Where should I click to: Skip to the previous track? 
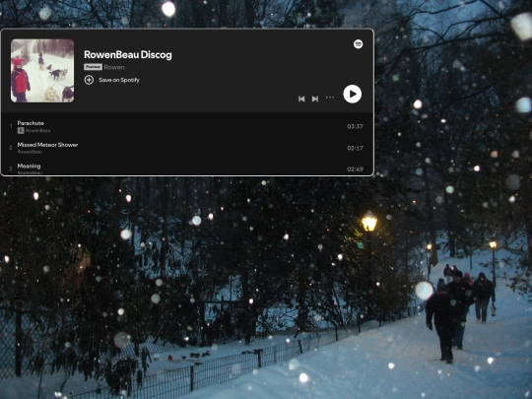pos(301,99)
